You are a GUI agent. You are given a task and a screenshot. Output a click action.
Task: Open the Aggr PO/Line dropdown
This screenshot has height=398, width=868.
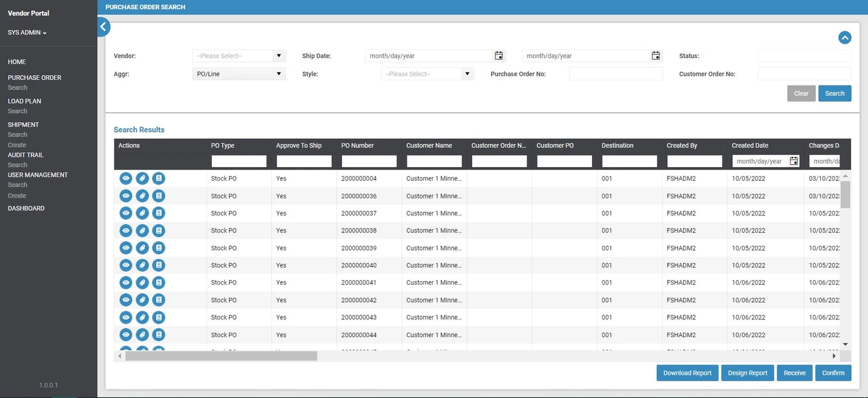click(x=278, y=73)
